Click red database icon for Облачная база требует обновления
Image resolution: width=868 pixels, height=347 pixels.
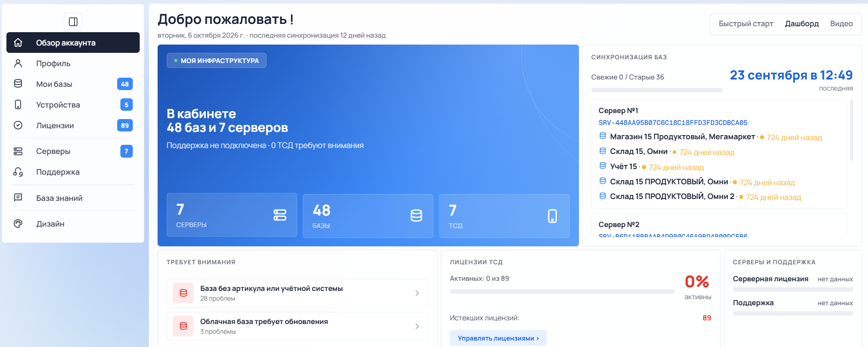(x=183, y=326)
